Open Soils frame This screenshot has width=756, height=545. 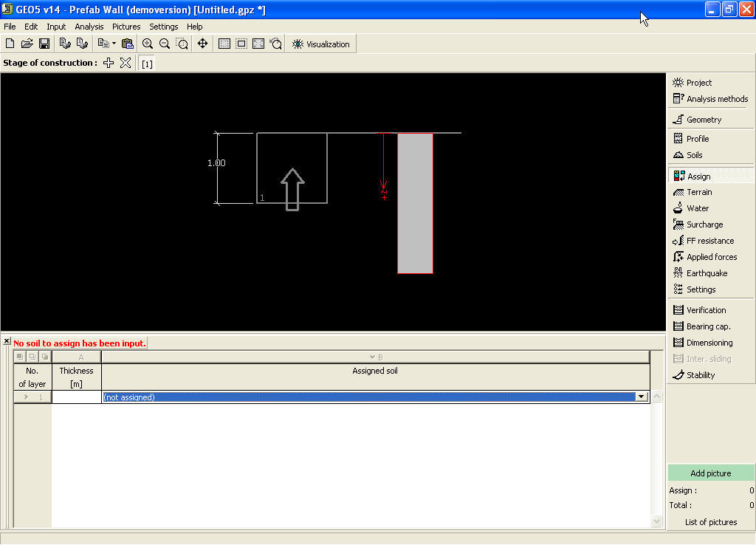click(711, 155)
